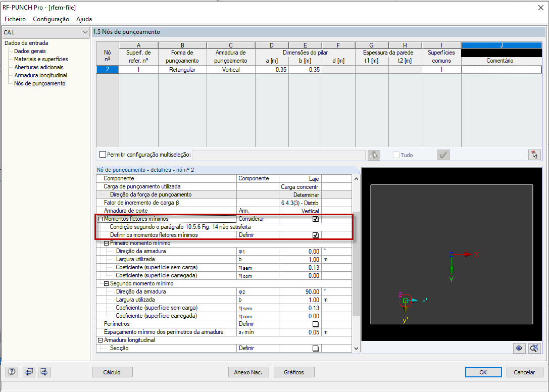Screen dimensions: 549x392
Task: Go to previous table with left arrow icon
Action: (29, 372)
